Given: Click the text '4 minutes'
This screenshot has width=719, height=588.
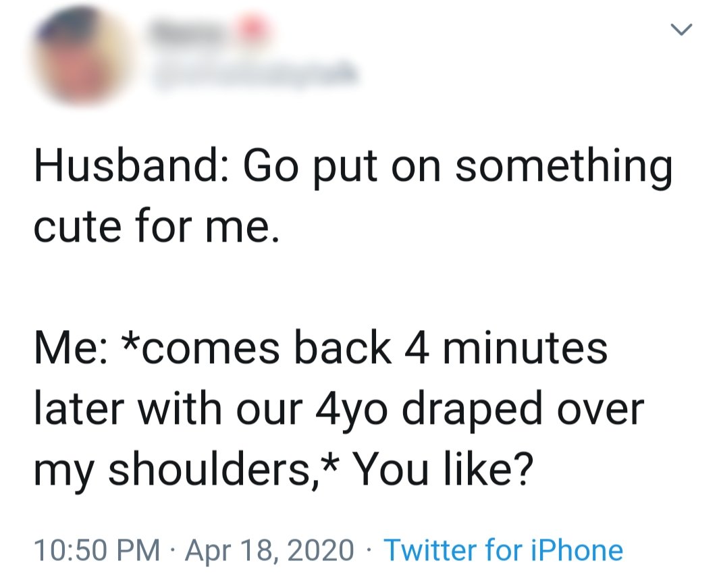Looking at the screenshot, I should [x=505, y=348].
